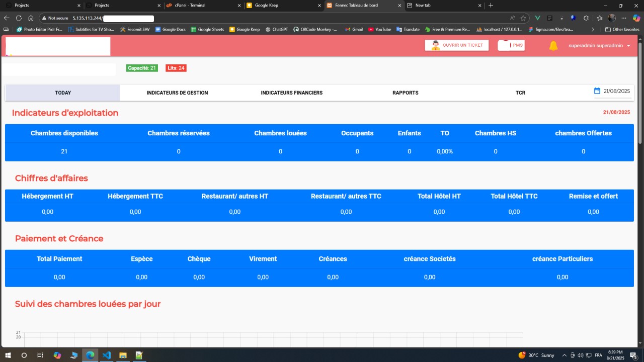The height and width of the screenshot is (362, 644).
Task: Click the browser refresh icon
Action: click(19, 18)
